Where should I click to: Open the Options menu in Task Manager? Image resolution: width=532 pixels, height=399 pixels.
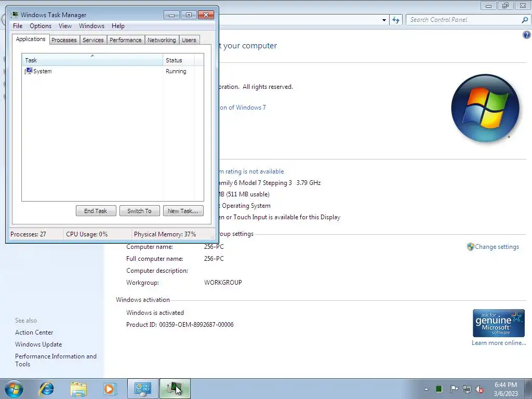tap(41, 26)
